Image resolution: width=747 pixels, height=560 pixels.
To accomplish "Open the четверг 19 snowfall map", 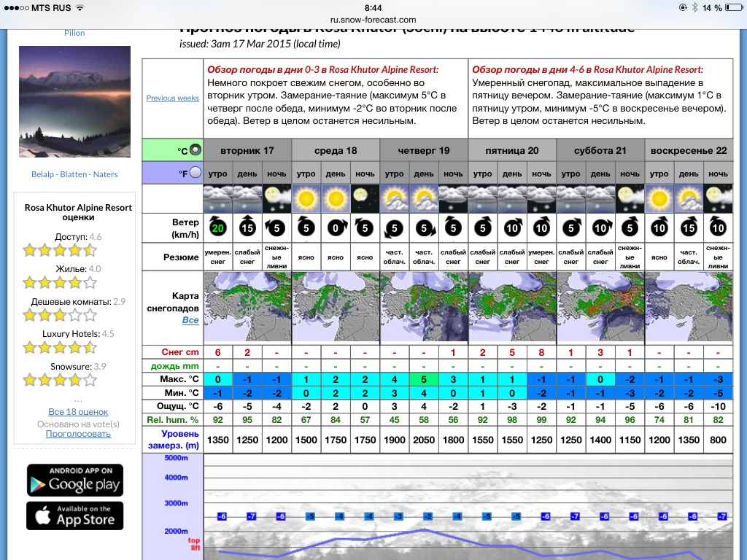I will click(424, 308).
